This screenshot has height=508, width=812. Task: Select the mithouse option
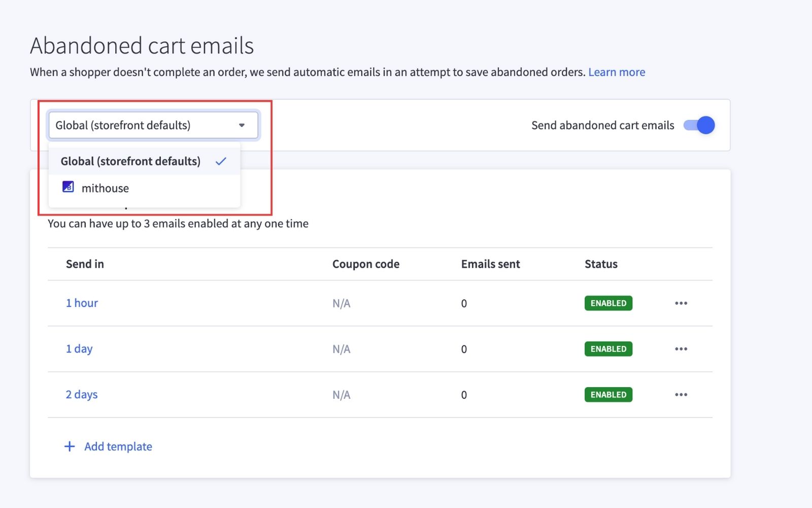[x=144, y=188]
